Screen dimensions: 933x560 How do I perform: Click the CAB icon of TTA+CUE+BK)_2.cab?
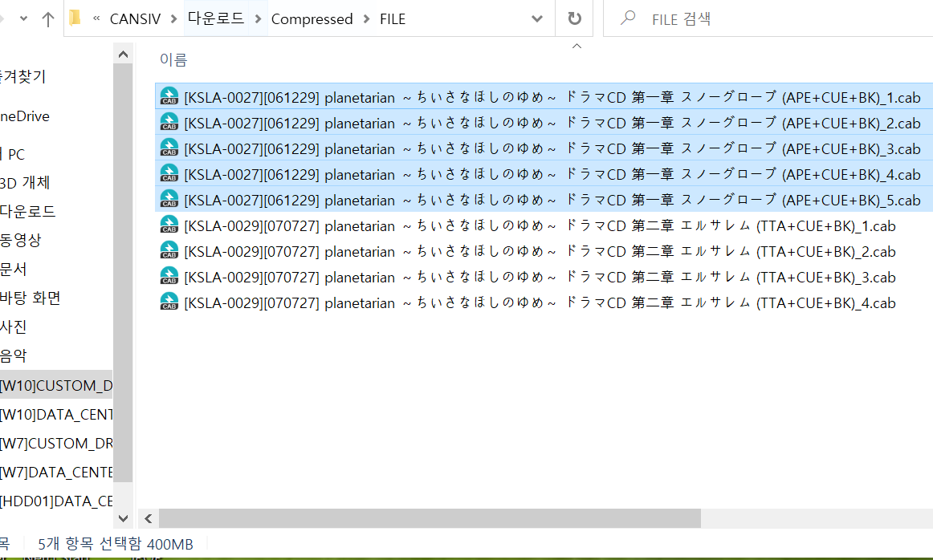tap(169, 250)
